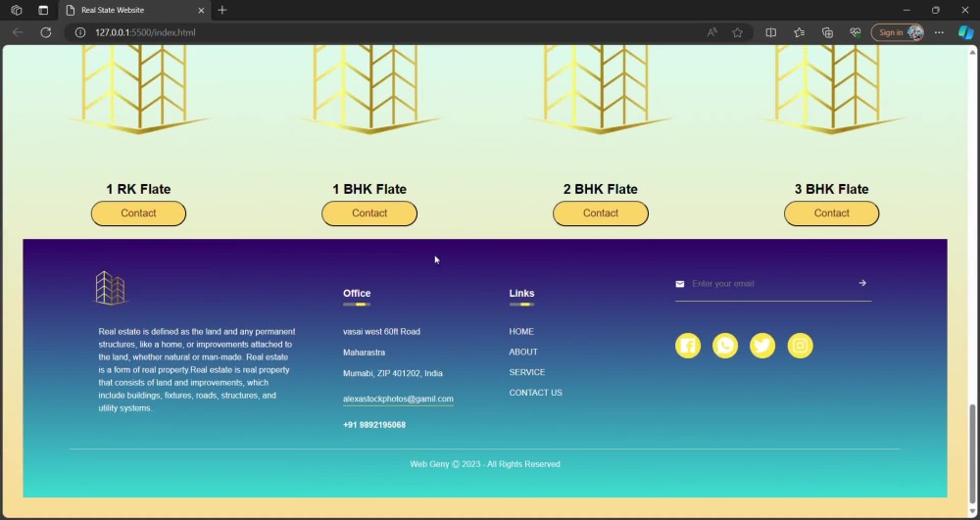The height and width of the screenshot is (520, 980).
Task: Click the golden building image above 1 RK Flate
Action: [x=138, y=90]
